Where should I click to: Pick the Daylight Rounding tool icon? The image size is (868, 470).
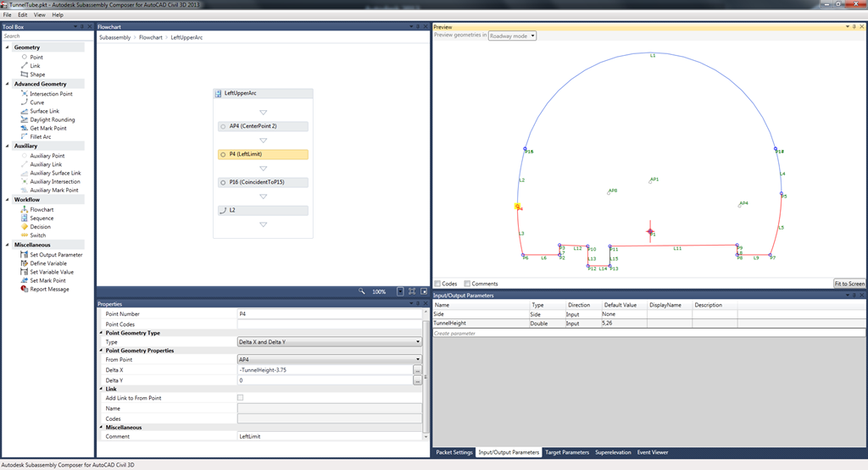[x=24, y=119]
